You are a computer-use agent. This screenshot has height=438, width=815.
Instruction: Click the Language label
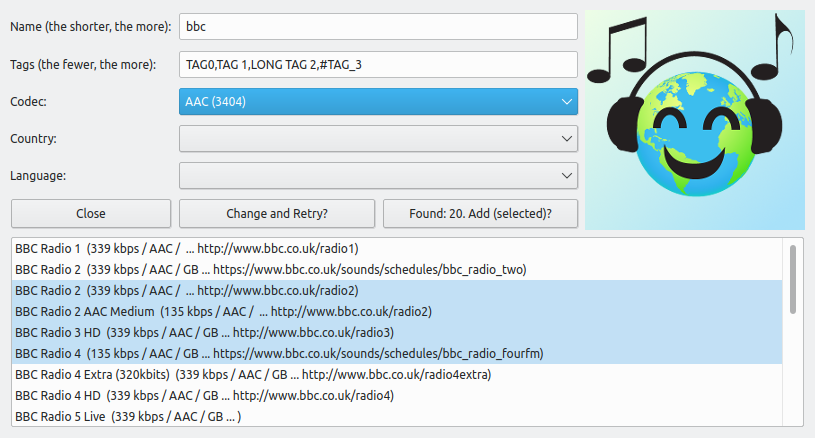tap(38, 176)
